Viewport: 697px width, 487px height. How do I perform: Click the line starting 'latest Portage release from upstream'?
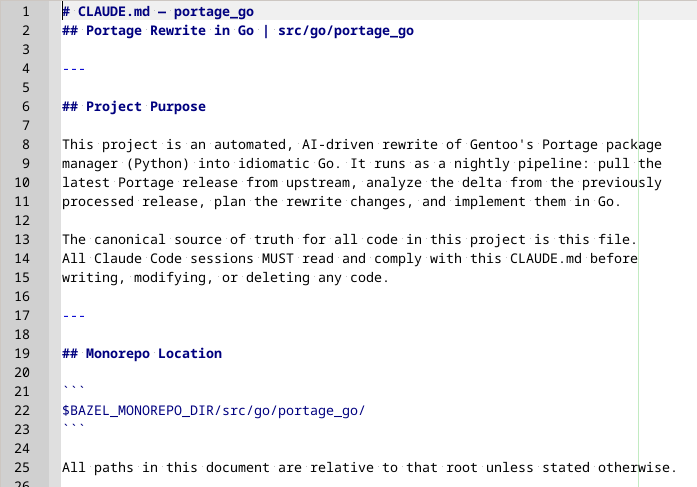(362, 183)
